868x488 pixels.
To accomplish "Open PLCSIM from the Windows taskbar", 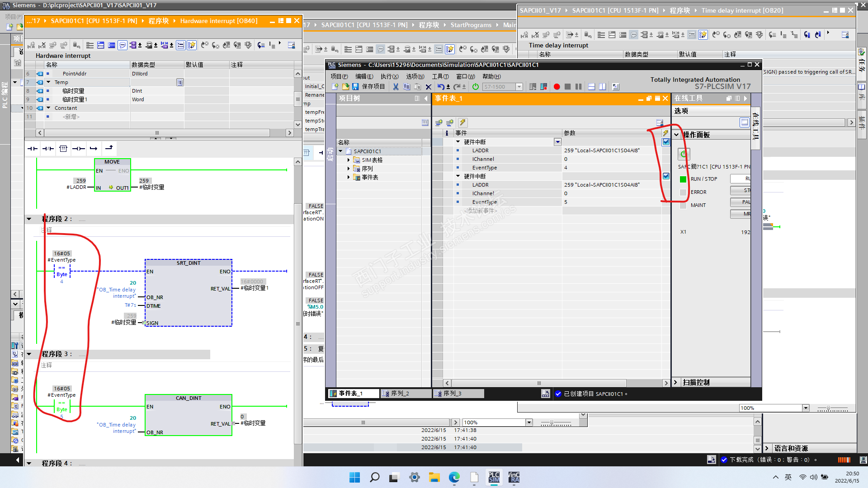I will 494,477.
